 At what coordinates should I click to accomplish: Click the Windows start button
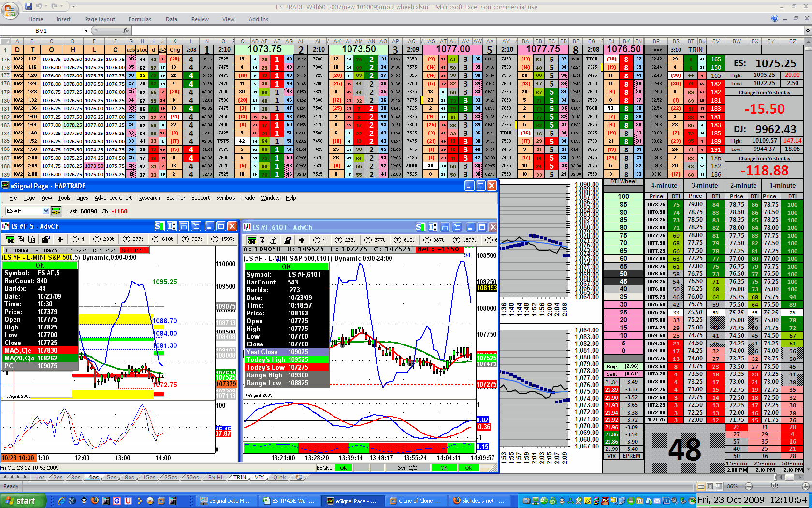23,501
